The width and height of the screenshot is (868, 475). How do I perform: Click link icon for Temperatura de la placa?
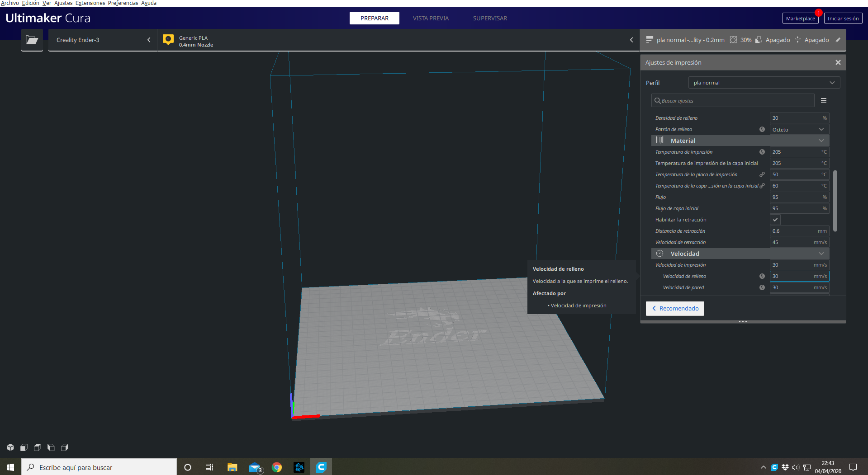pyautogui.click(x=762, y=174)
